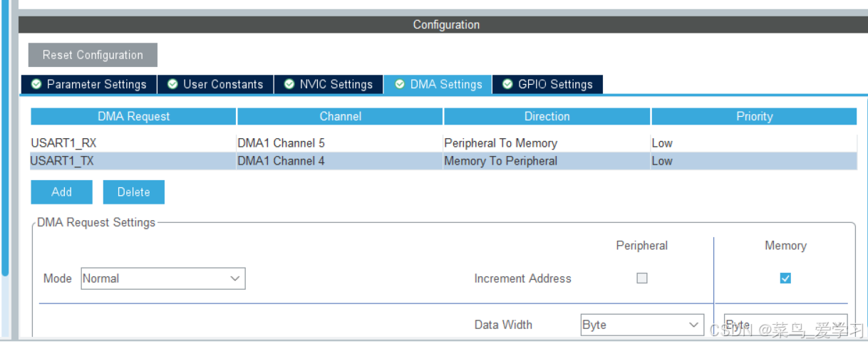Toggle the Peripheral increment address checkbox
This screenshot has height=344, width=868.
tap(642, 278)
